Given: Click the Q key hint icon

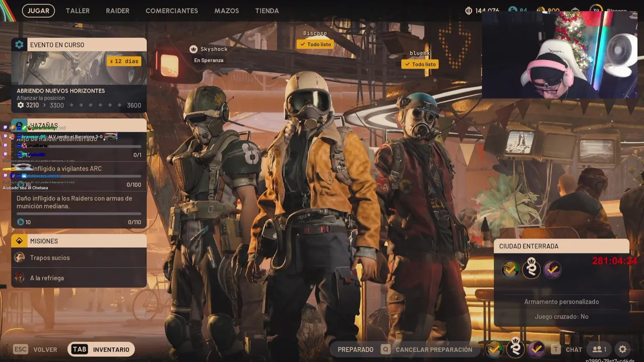Looking at the screenshot, I should tap(385, 349).
